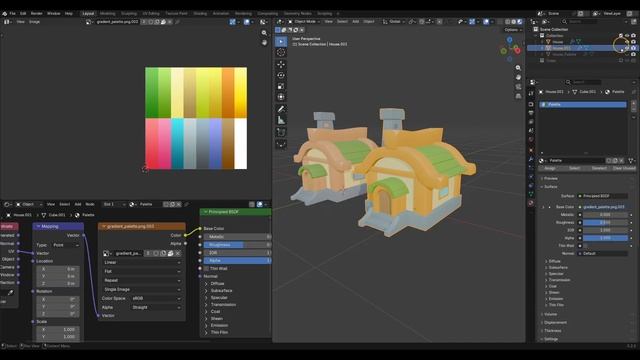This screenshot has height=360, width=640.
Task: Expand the Preview panel in material properties
Action: point(550,178)
